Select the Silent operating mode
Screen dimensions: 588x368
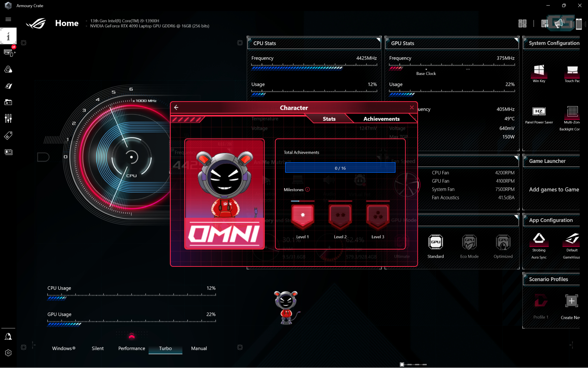[98, 348]
